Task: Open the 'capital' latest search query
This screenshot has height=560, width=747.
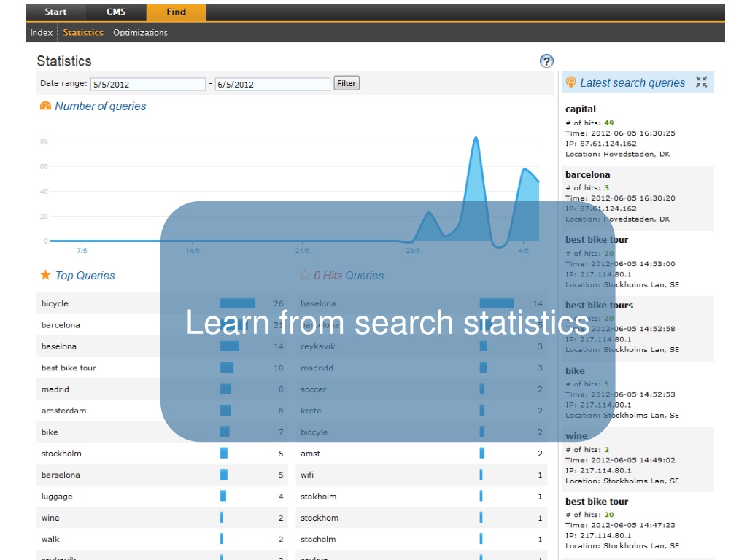Action: click(x=580, y=109)
